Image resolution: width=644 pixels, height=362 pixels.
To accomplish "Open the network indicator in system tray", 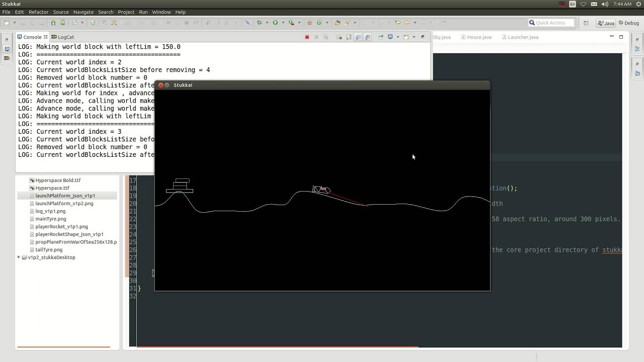I will pos(584,4).
